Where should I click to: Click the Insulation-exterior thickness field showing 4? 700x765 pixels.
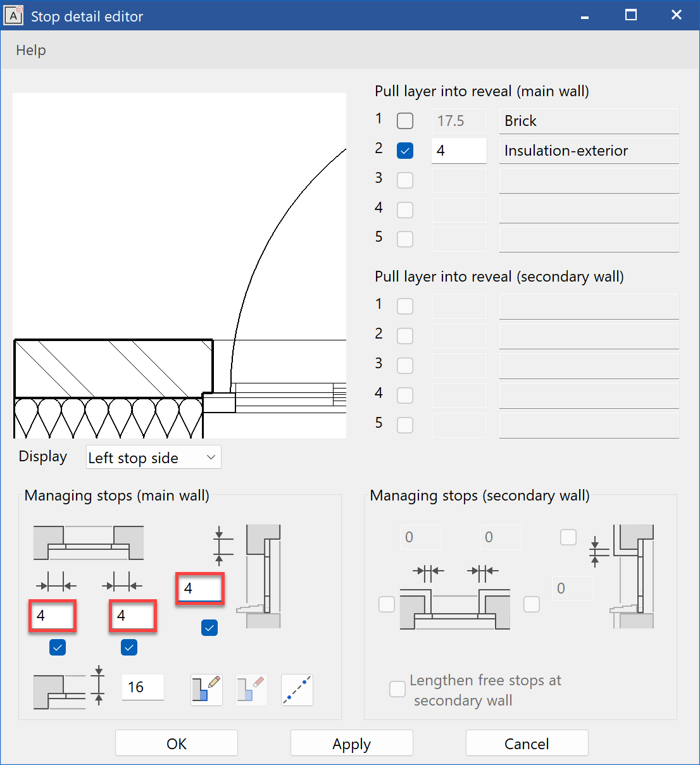458,151
